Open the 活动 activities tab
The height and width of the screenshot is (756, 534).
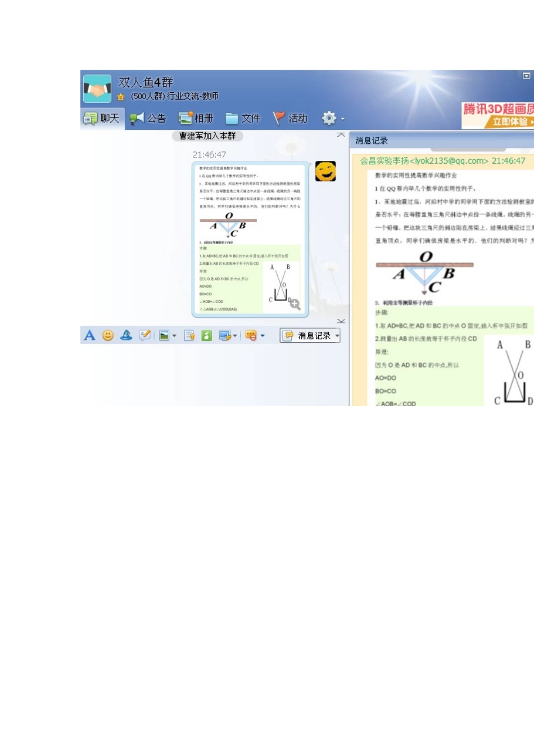click(290, 118)
